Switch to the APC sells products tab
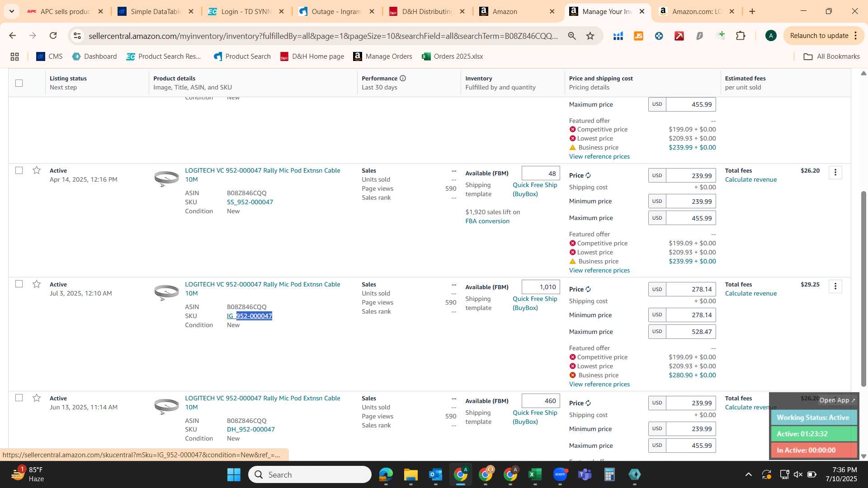Image resolution: width=868 pixels, height=488 pixels. (x=66, y=11)
